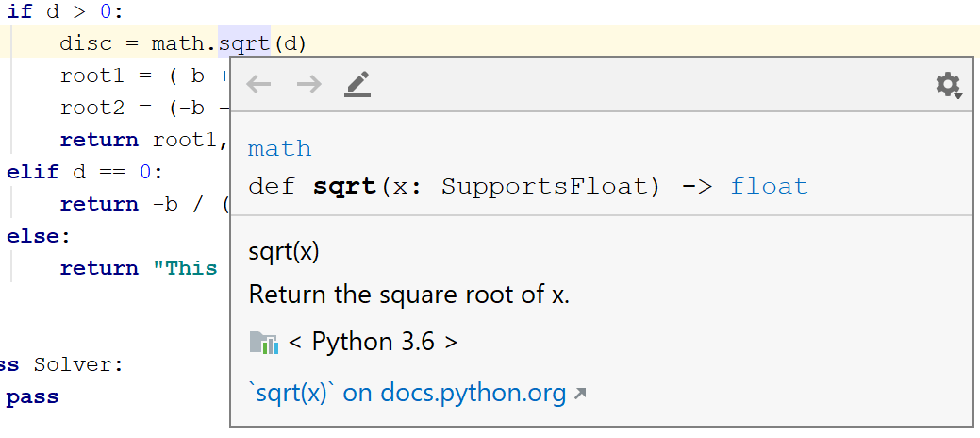Click the 'pass' statement under Solver
Viewport: 980px width, 438px height.
click(x=32, y=396)
